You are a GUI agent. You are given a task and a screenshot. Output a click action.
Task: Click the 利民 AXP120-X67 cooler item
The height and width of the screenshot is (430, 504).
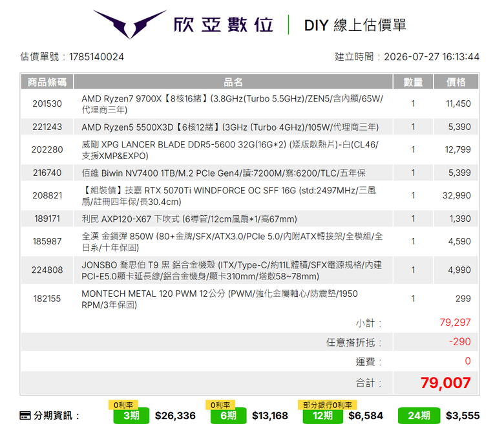pos(189,219)
